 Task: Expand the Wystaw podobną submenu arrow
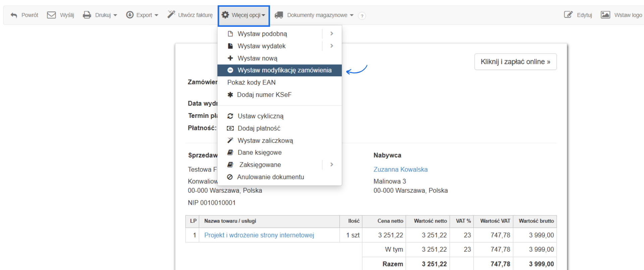click(x=331, y=33)
